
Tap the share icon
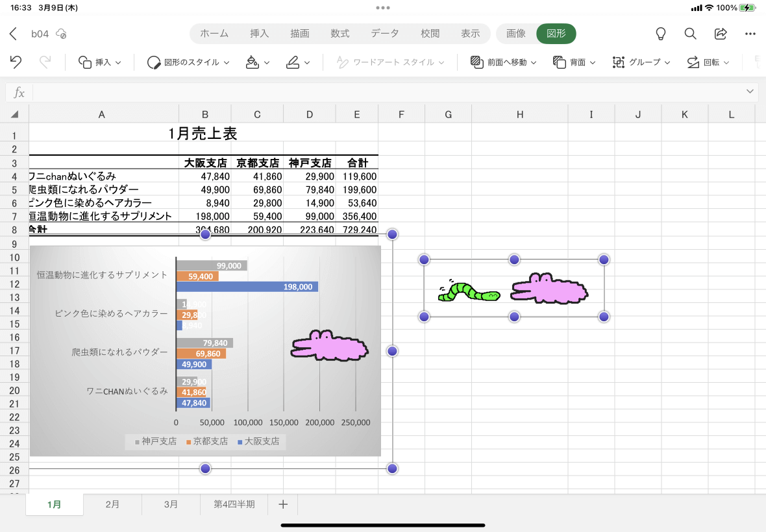point(721,34)
